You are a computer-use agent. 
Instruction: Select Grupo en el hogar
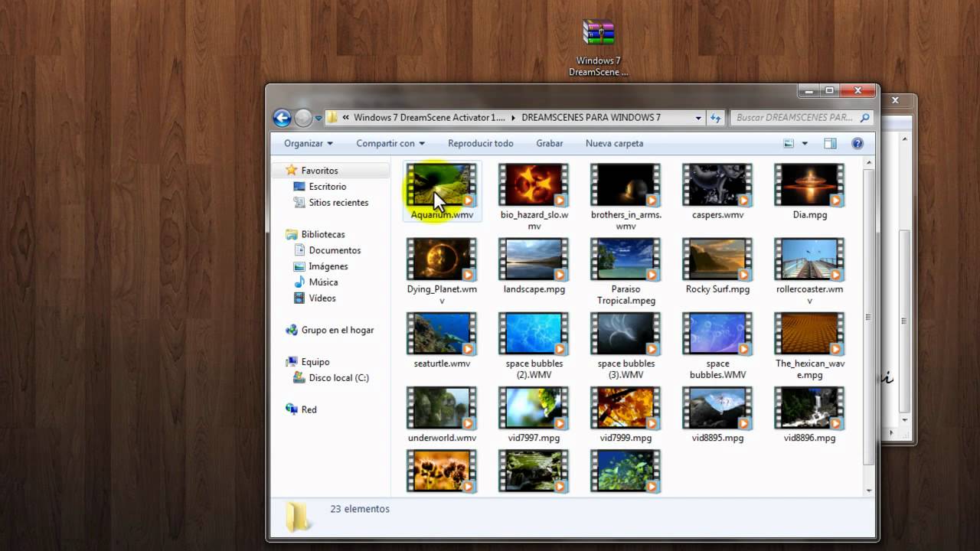pos(337,330)
